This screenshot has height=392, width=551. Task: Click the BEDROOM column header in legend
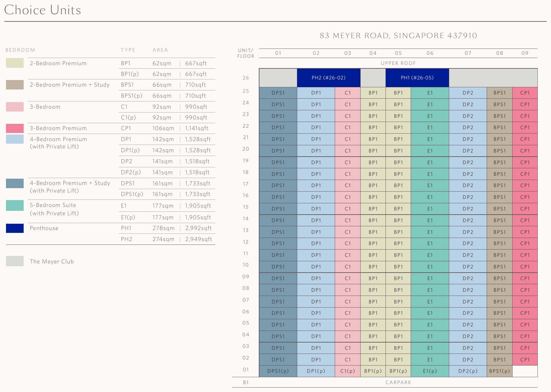pyautogui.click(x=20, y=50)
